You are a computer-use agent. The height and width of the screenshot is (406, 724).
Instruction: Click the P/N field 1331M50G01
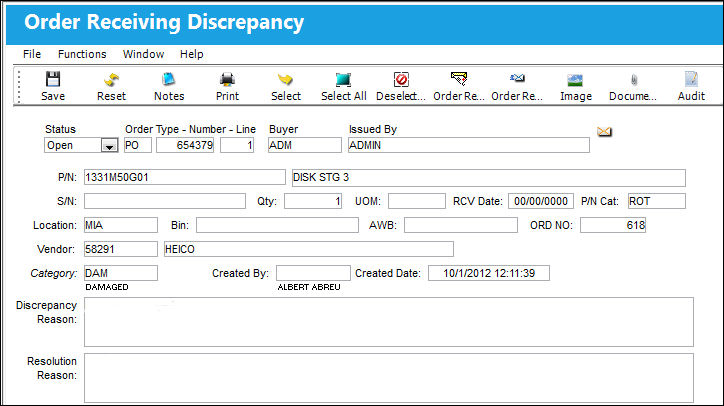(x=185, y=177)
